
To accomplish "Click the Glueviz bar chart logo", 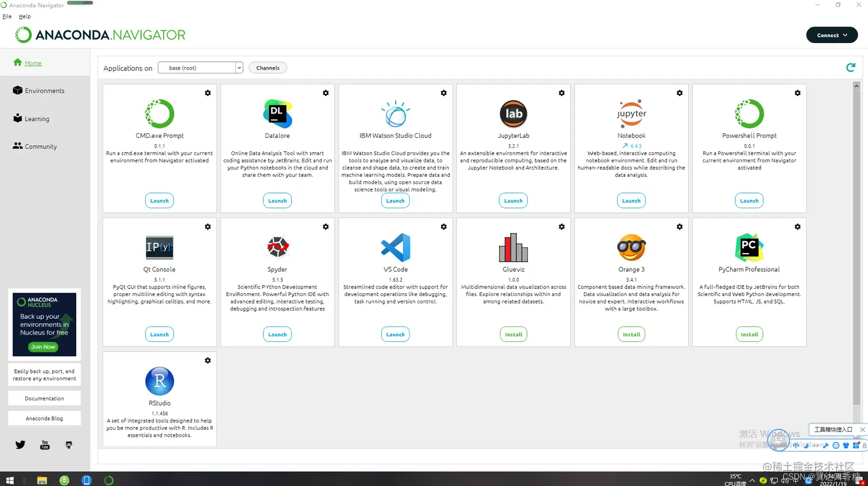I will pyautogui.click(x=513, y=247).
